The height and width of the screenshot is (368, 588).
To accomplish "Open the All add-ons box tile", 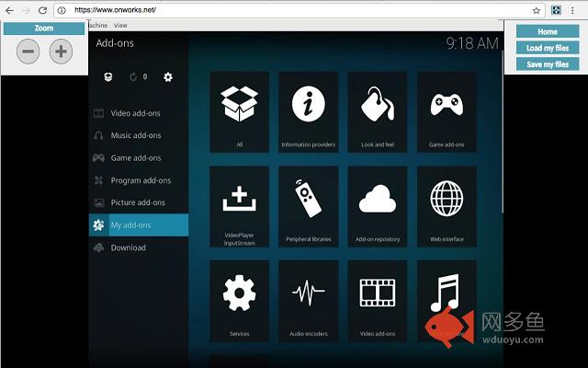I will pos(239,111).
